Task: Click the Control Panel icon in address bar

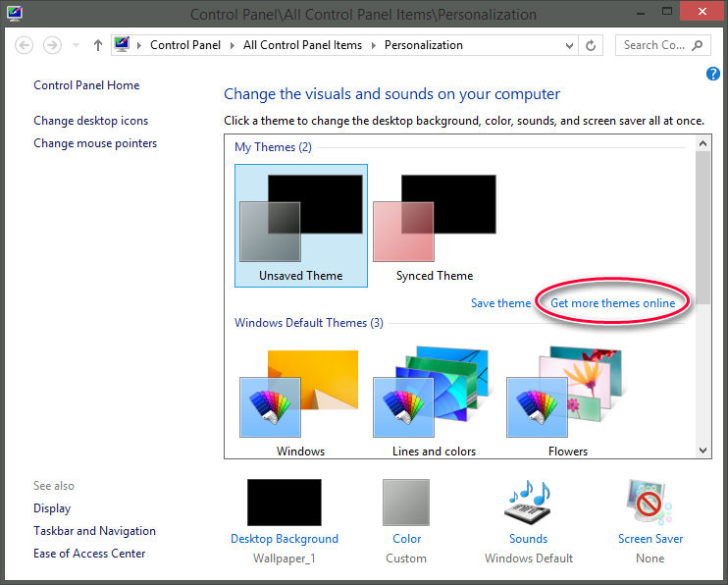Action: point(122,44)
